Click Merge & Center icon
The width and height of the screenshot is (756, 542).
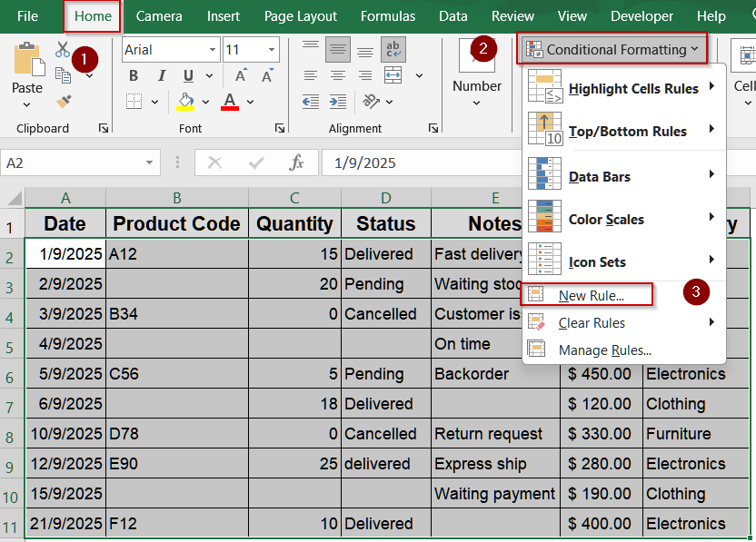(x=393, y=75)
